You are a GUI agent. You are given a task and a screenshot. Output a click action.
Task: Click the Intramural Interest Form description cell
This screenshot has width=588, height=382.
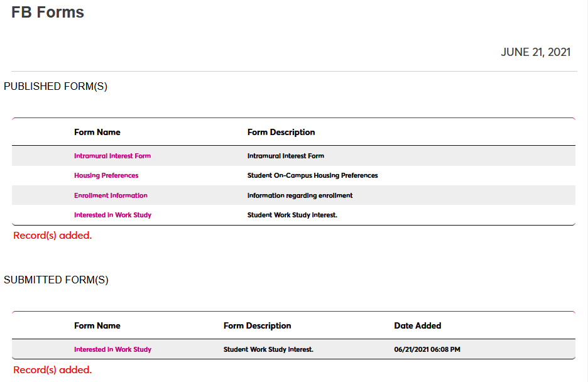click(287, 156)
